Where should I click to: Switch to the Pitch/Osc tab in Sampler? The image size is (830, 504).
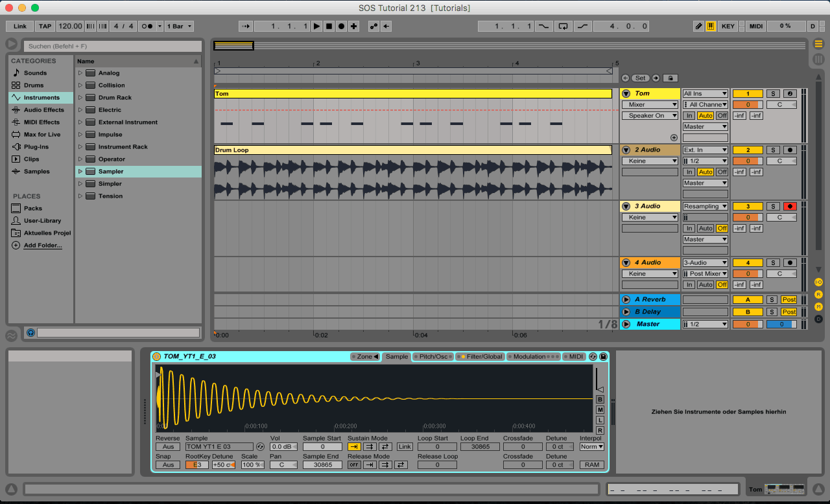click(433, 357)
